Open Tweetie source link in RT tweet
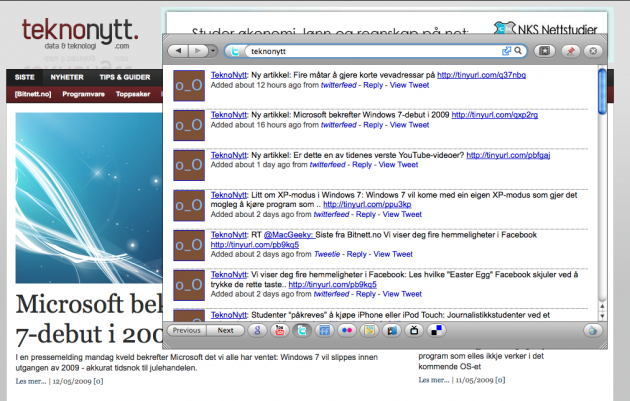 (327, 254)
